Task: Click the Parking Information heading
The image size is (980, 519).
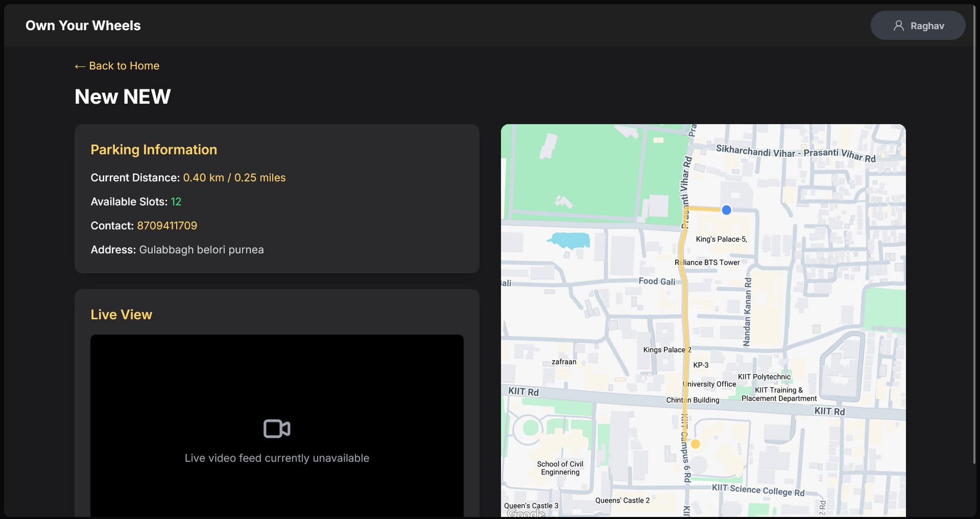Action: point(154,149)
